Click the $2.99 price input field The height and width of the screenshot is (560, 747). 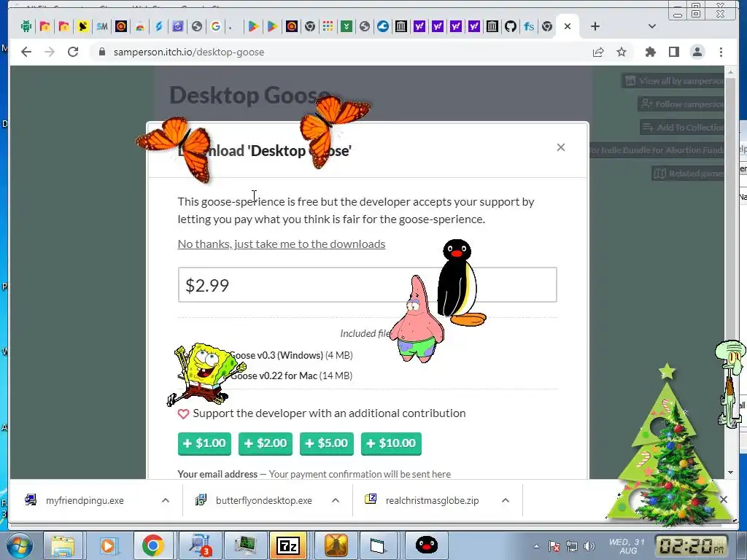pyautogui.click(x=368, y=285)
